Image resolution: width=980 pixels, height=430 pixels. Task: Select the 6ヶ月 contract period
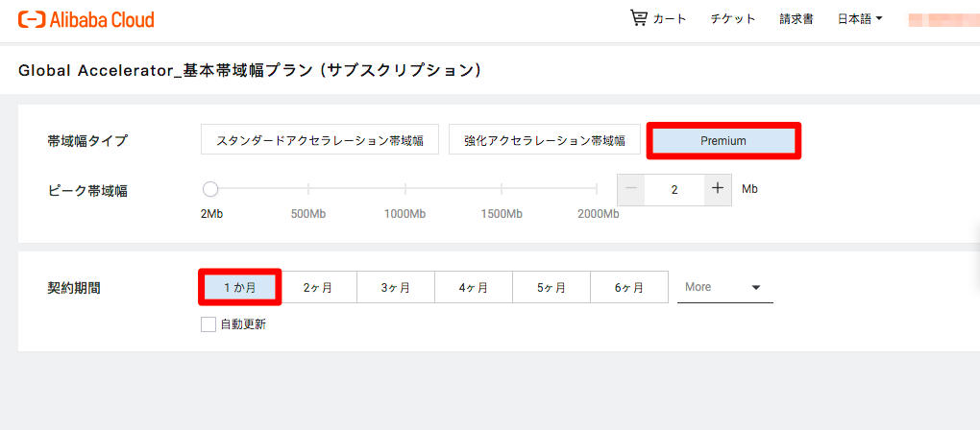pyautogui.click(x=628, y=287)
